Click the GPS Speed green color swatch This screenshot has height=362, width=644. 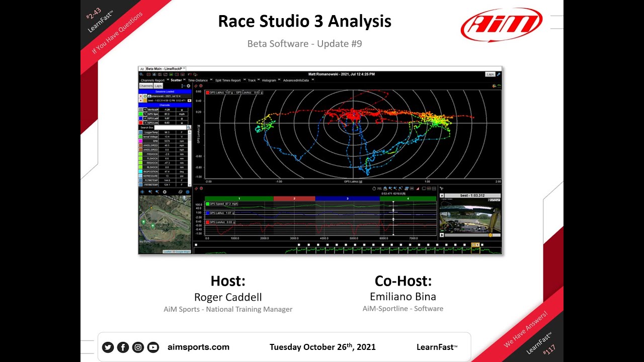click(141, 114)
